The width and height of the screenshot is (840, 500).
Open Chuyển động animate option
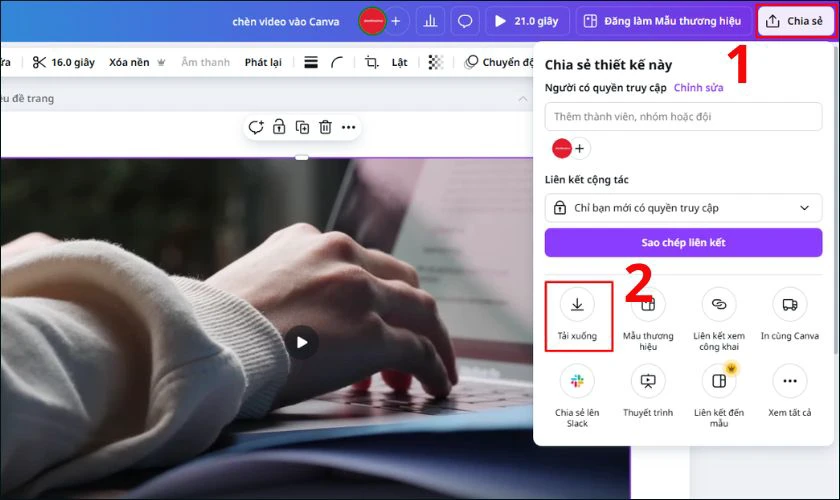point(499,62)
